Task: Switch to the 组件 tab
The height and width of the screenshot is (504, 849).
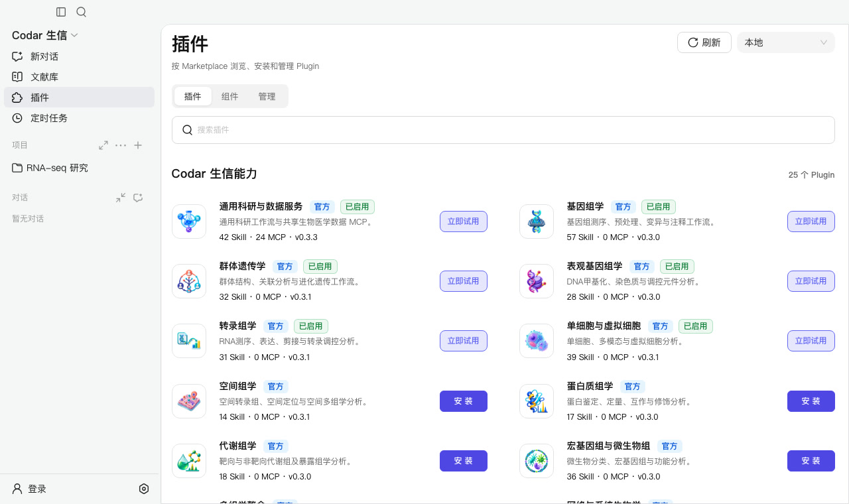Action: pyautogui.click(x=230, y=96)
